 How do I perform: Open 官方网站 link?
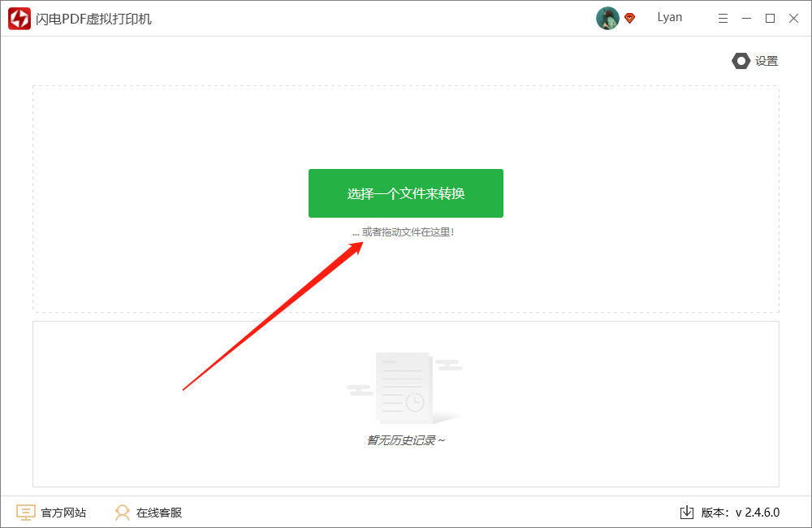[x=63, y=513]
